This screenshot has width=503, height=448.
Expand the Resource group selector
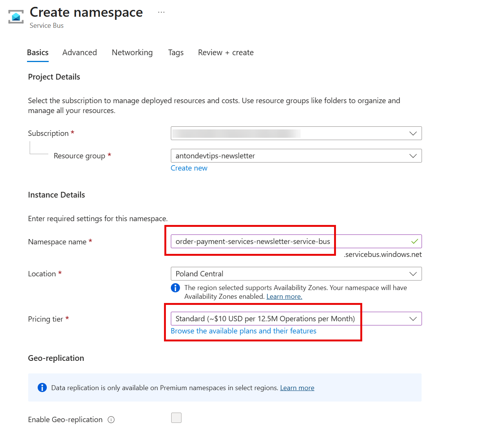click(x=413, y=156)
